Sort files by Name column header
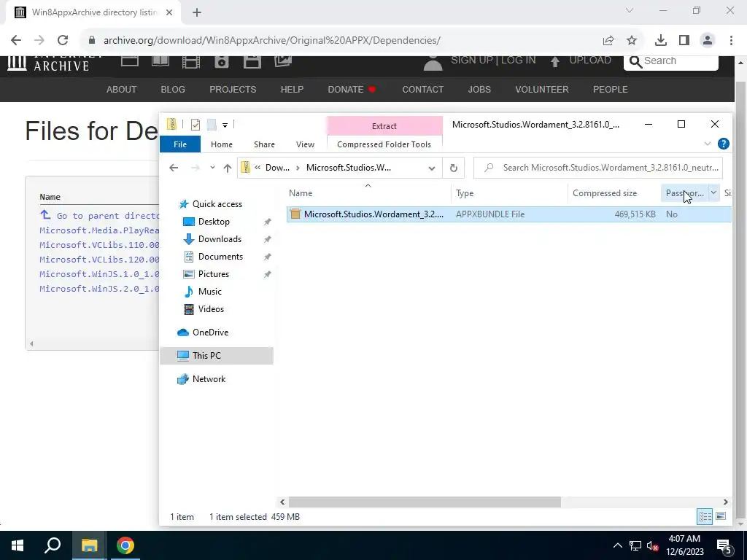The image size is (747, 560). [x=368, y=192]
